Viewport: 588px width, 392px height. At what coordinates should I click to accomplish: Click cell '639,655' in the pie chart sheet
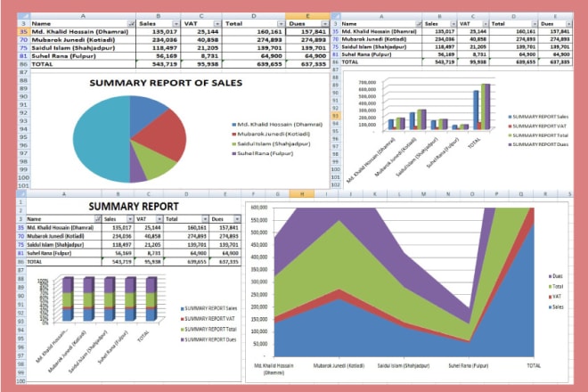coord(254,64)
